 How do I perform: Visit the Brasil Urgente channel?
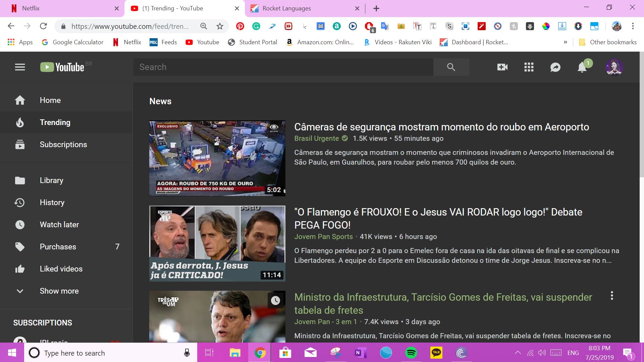[x=317, y=138]
